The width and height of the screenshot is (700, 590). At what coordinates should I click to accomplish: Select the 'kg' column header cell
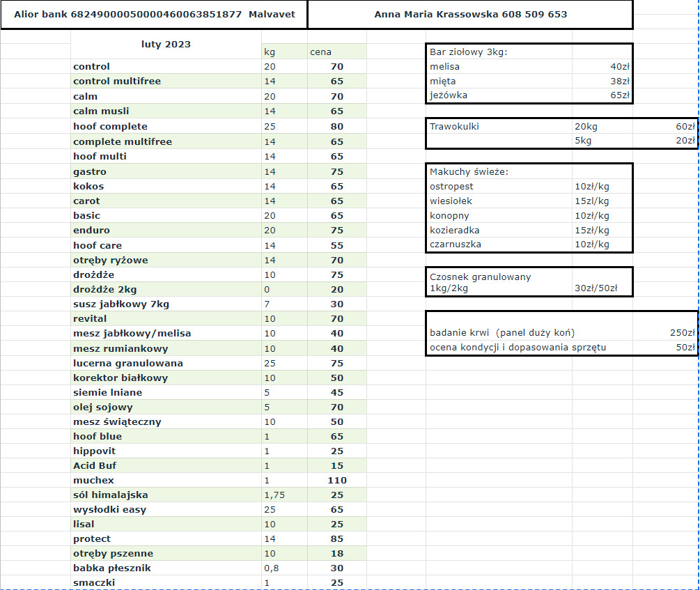click(283, 52)
